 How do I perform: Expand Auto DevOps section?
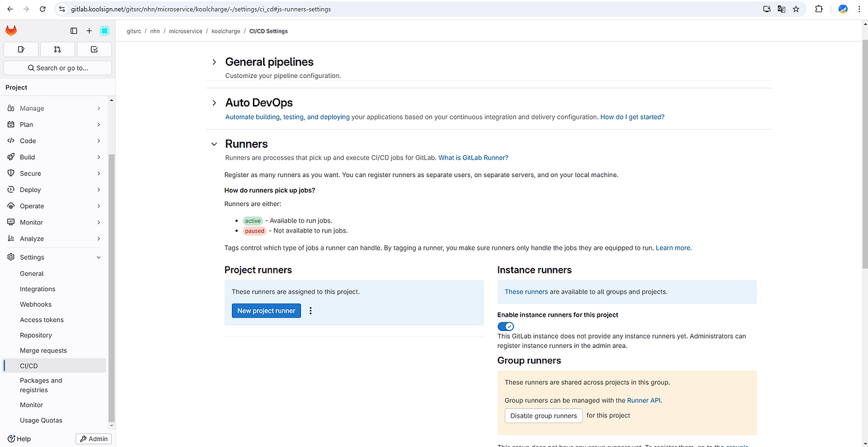click(214, 102)
